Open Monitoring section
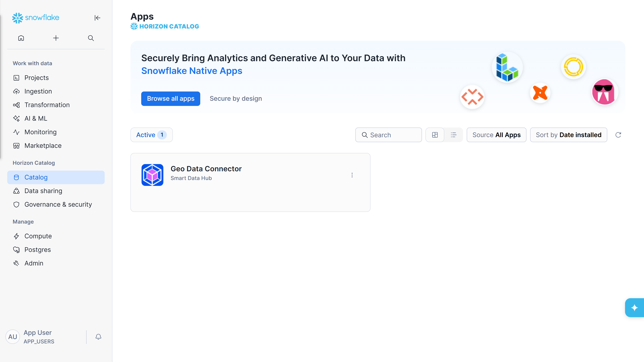 pos(56,132)
